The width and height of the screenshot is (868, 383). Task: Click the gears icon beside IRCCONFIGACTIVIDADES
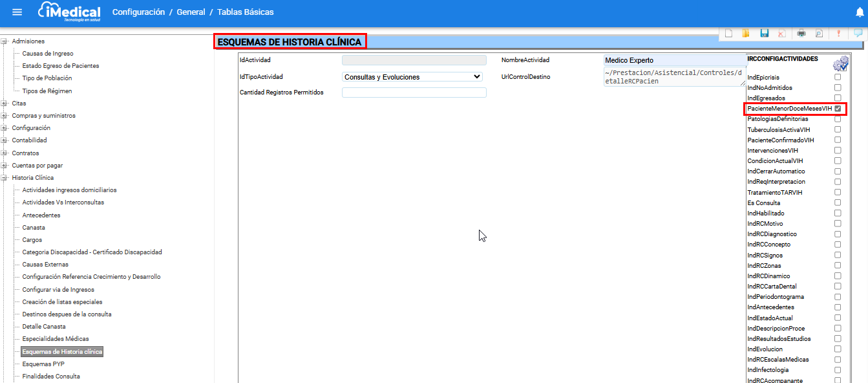point(840,63)
